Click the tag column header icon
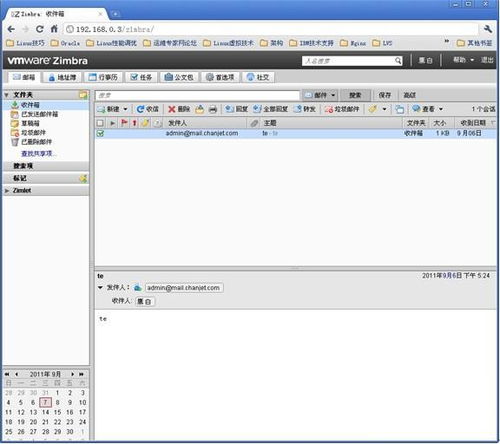 click(x=145, y=123)
